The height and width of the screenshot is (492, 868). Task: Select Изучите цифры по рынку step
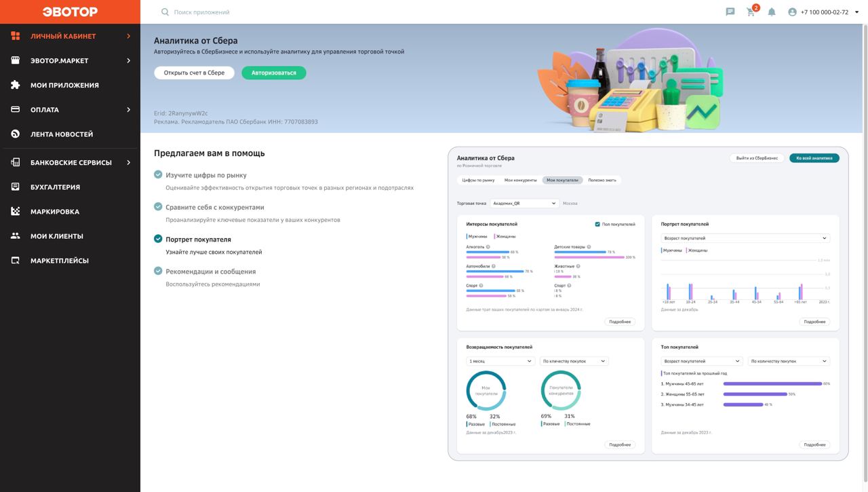(x=205, y=175)
